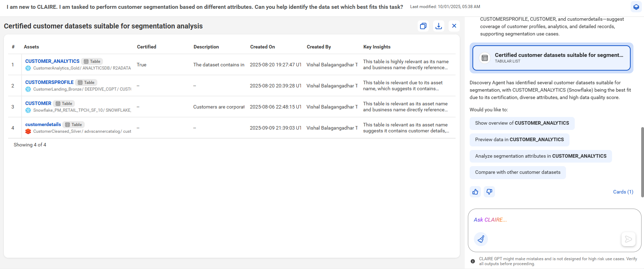Image resolution: width=644 pixels, height=269 pixels.
Task: Open the CUSTOMER_ANALYTICS asset link
Action: point(52,61)
